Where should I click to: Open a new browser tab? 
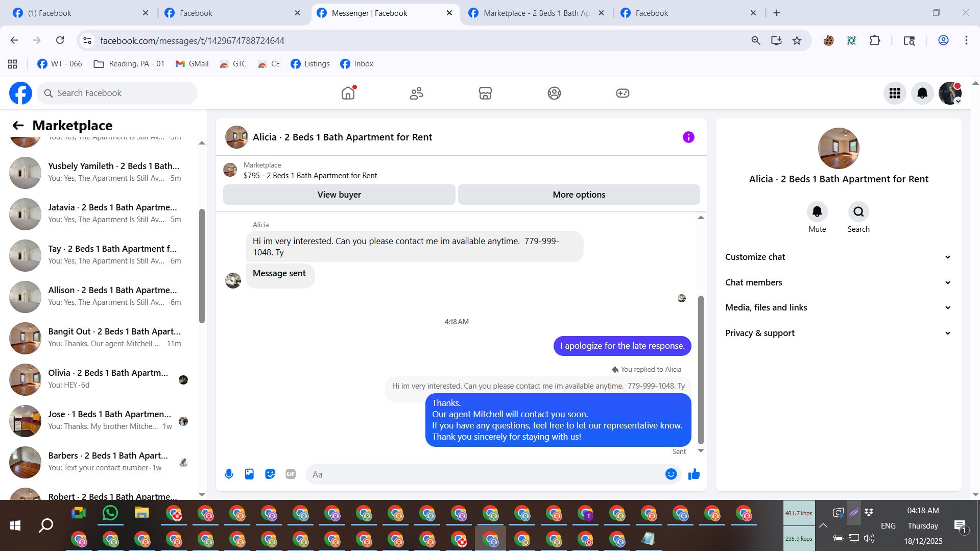click(x=777, y=13)
